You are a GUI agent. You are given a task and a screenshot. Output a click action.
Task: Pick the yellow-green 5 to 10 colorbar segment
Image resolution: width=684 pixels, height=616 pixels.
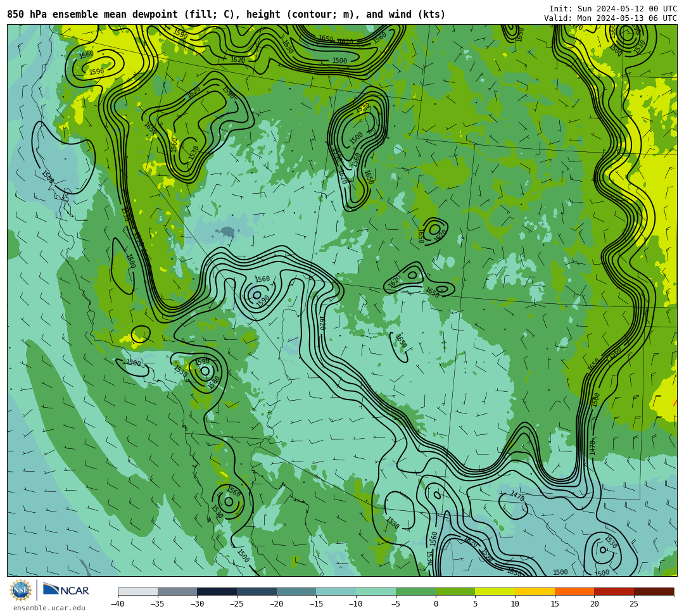495,591
